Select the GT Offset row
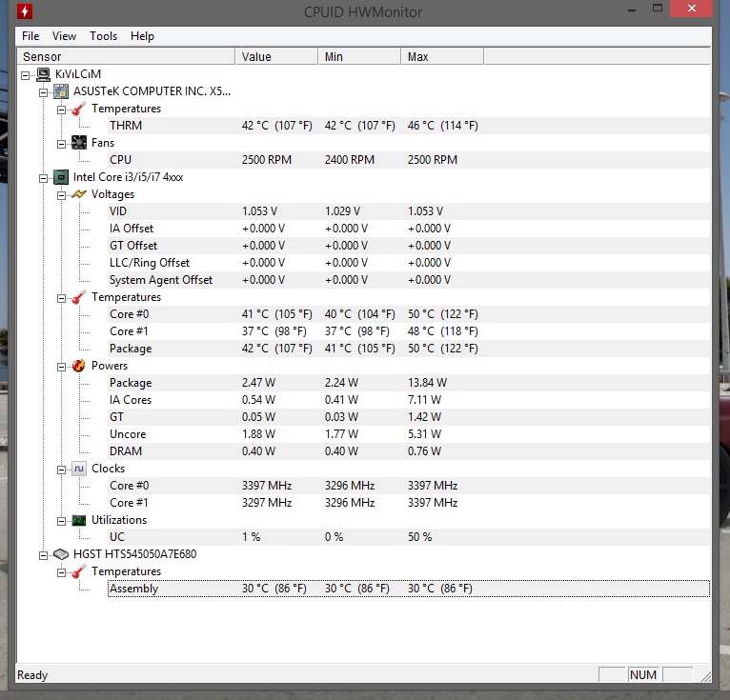The width and height of the screenshot is (730, 700). (409, 246)
